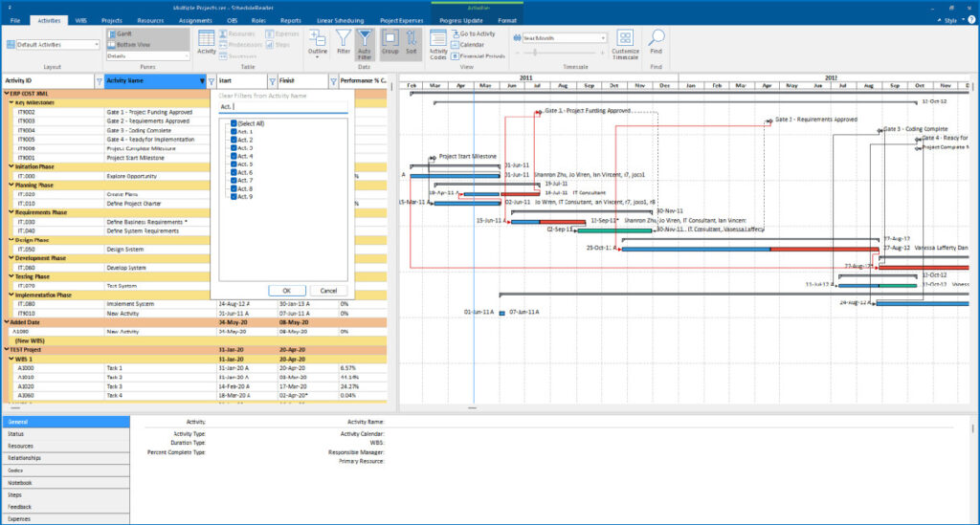The height and width of the screenshot is (525, 980).
Task: Uncheck the Act. 2 checkbox
Action: pos(234,140)
